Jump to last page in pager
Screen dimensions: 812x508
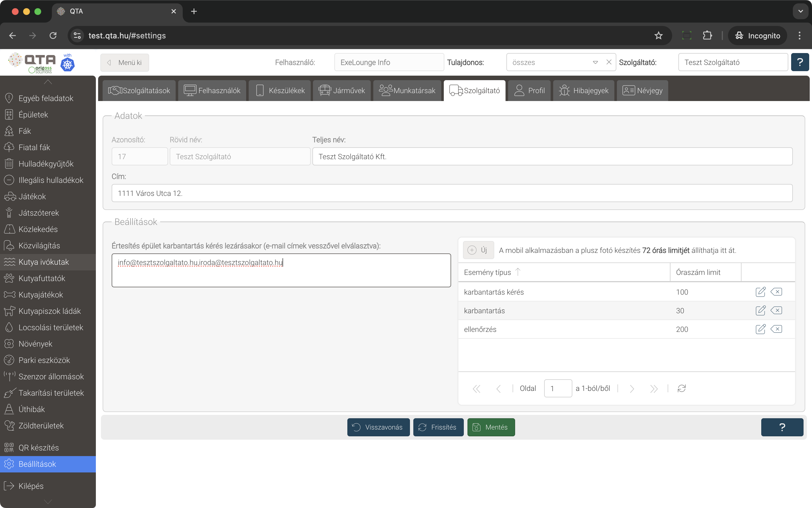654,389
